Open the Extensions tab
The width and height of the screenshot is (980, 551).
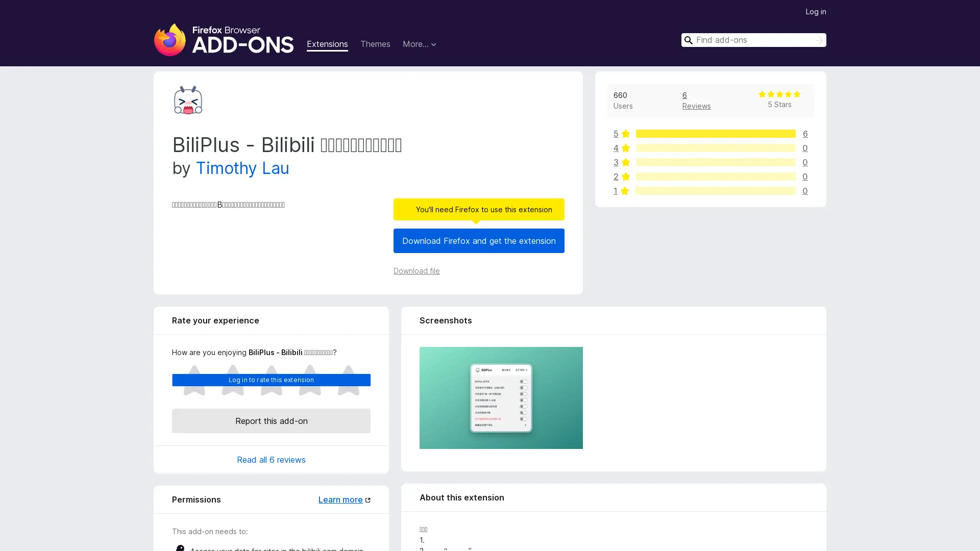(x=327, y=44)
